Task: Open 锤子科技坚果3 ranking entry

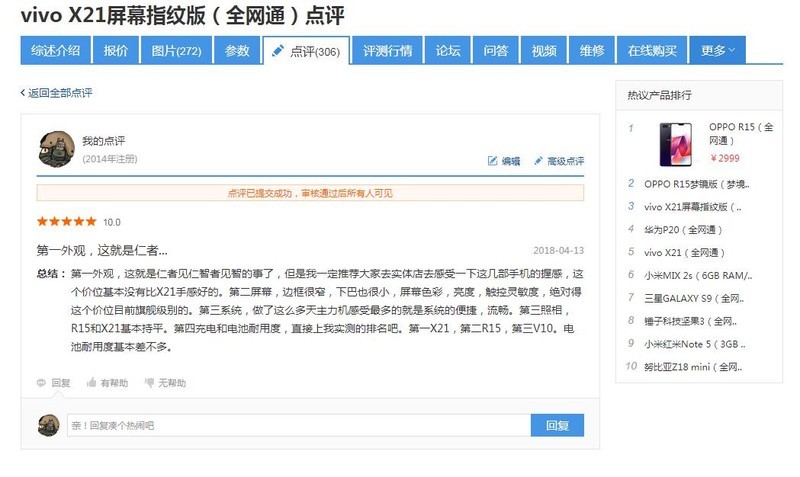Action: click(690, 321)
